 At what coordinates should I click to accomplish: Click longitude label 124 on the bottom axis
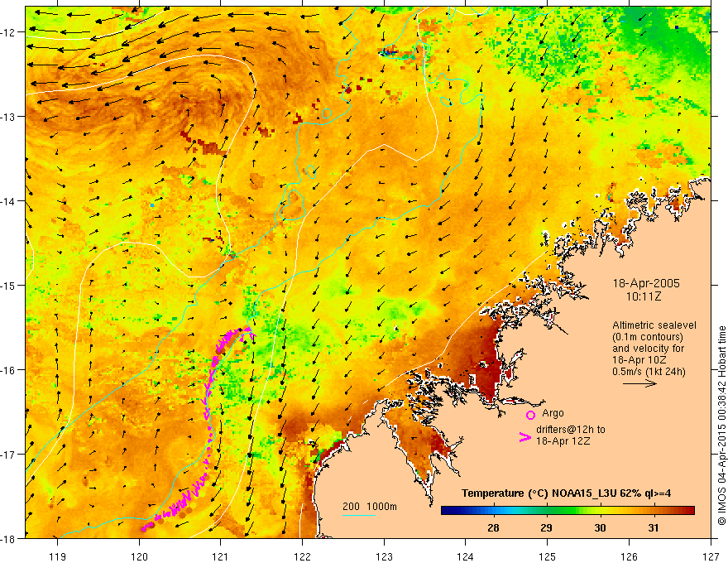pos(466,556)
